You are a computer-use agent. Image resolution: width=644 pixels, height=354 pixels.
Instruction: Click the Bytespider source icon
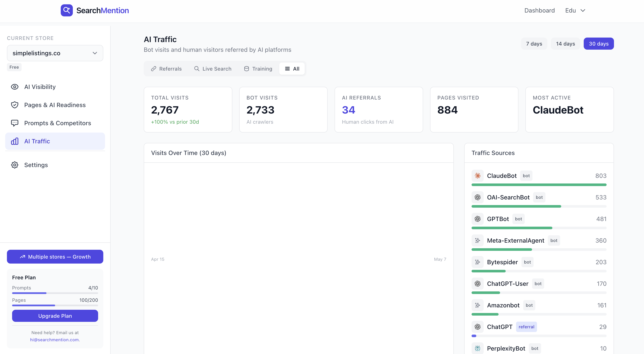pos(478,262)
